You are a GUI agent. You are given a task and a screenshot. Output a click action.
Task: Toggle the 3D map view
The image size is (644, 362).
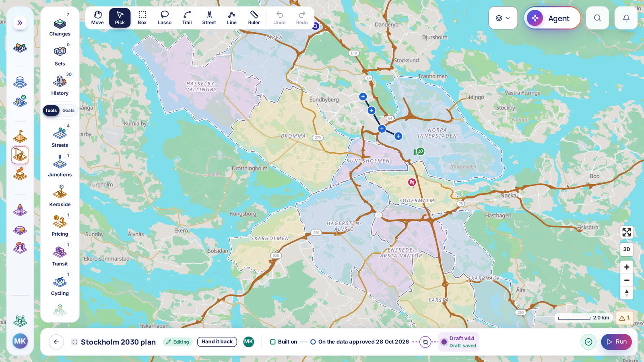tap(627, 249)
